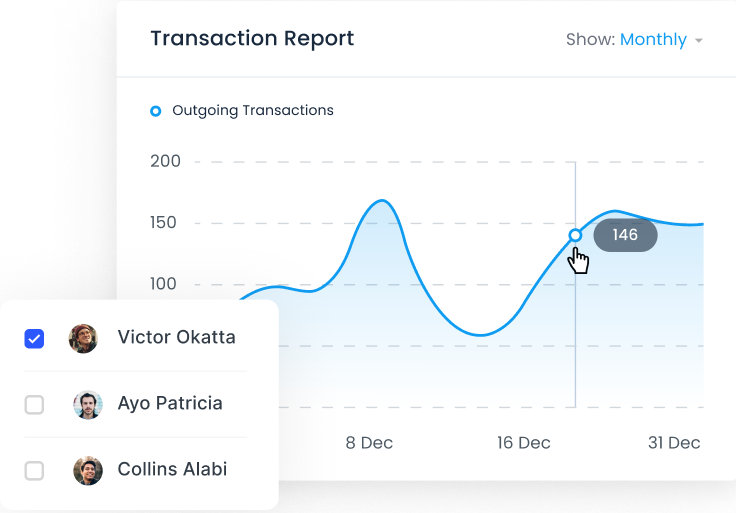Select Collins Alabi name in list
The width and height of the screenshot is (736, 513).
172,469
